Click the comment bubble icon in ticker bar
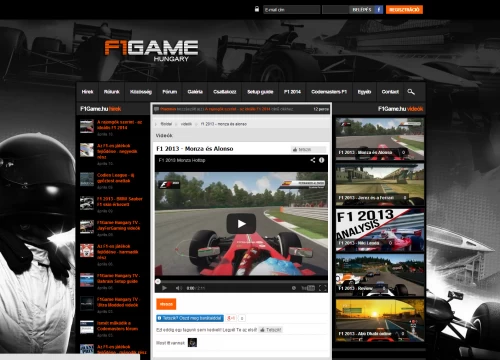500x360 pixels. tap(156, 109)
